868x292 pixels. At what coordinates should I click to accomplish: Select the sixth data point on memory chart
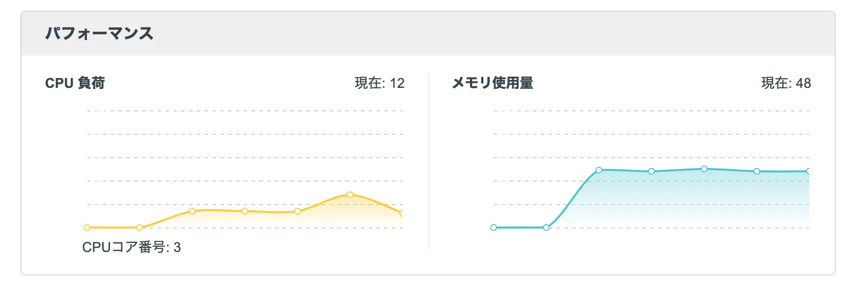[757, 171]
